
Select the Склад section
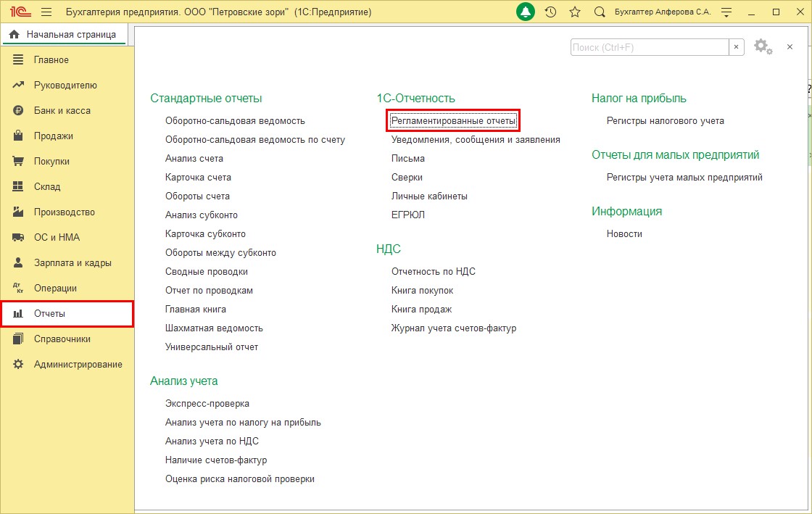(x=47, y=186)
